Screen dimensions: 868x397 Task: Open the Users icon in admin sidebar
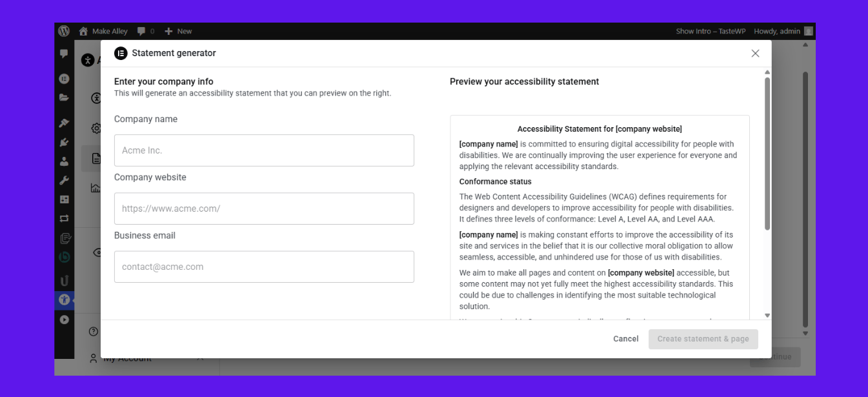click(64, 161)
